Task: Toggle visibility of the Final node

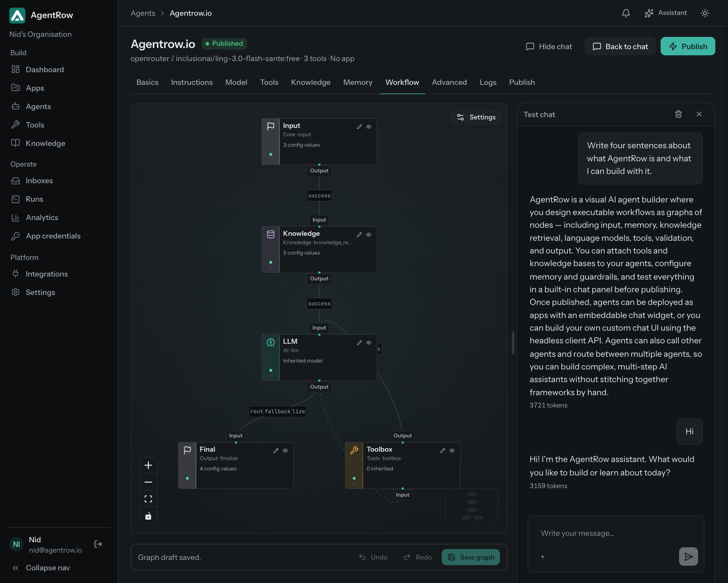Action: [285, 450]
